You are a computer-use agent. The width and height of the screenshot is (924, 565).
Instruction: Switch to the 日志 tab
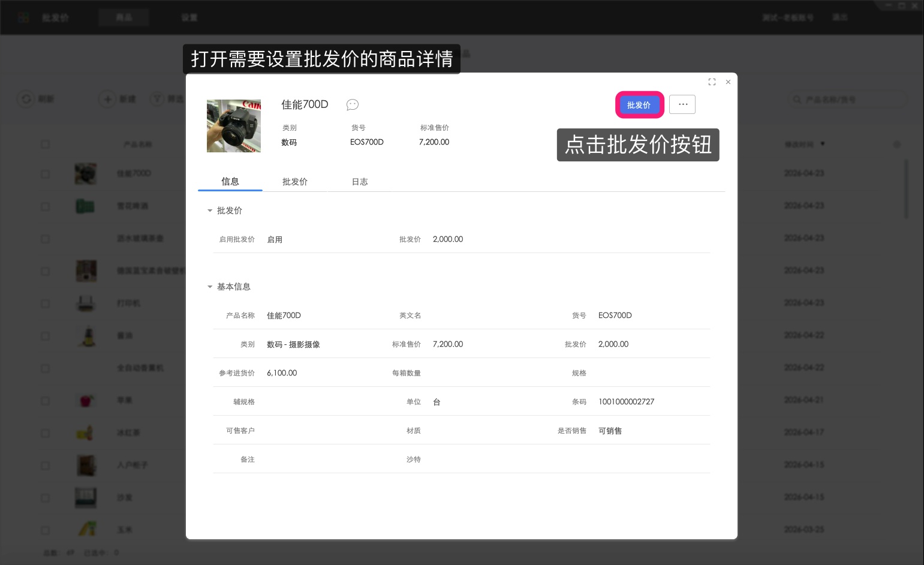coord(360,182)
